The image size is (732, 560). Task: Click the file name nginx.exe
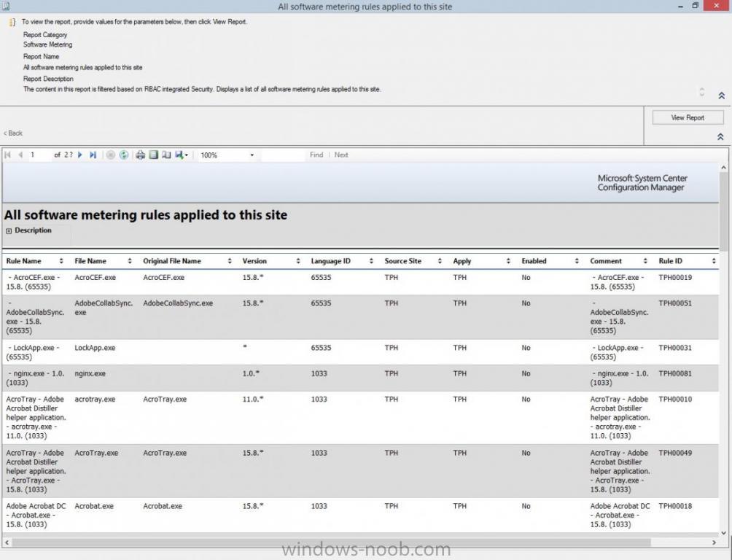coord(90,373)
